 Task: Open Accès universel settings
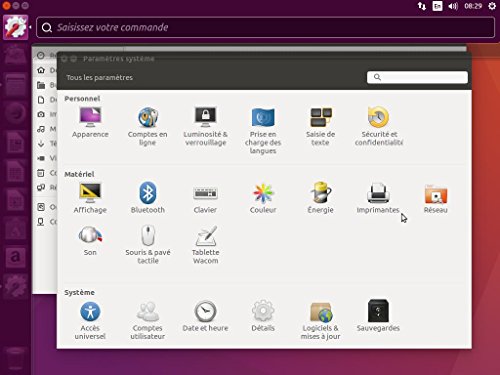[90, 321]
